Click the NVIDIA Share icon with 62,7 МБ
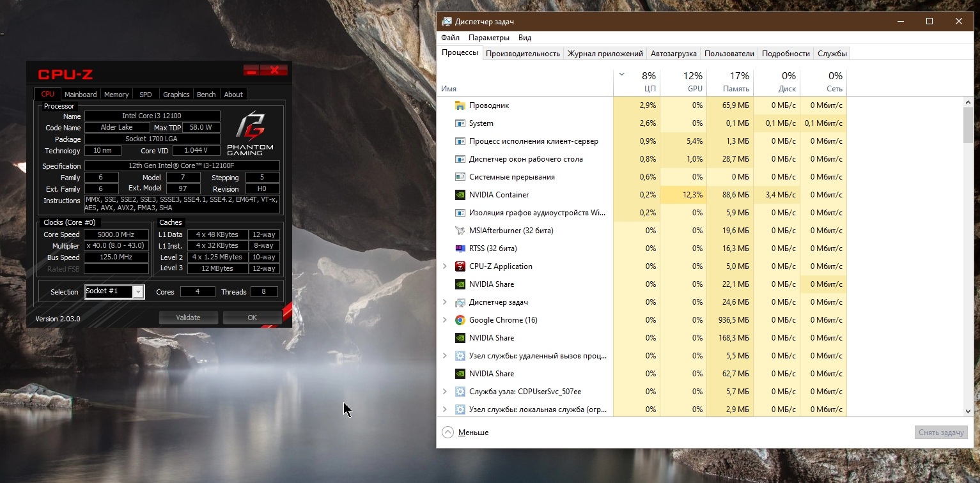980x483 pixels. 460,374
